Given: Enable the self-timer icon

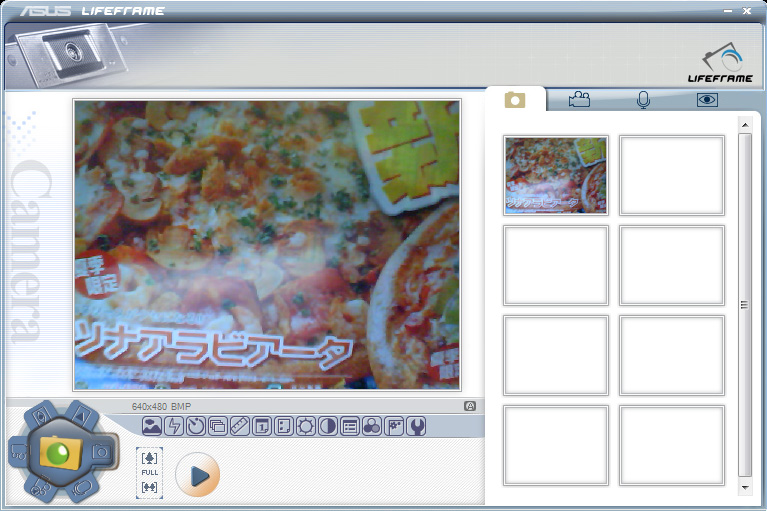Looking at the screenshot, I should 196,426.
